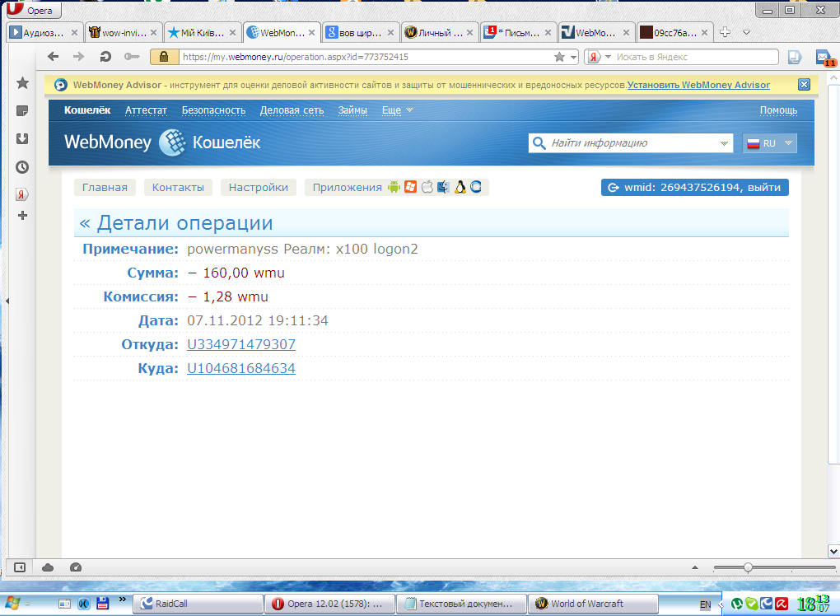Open the Android application icon
The height and width of the screenshot is (616, 840).
coord(394,187)
